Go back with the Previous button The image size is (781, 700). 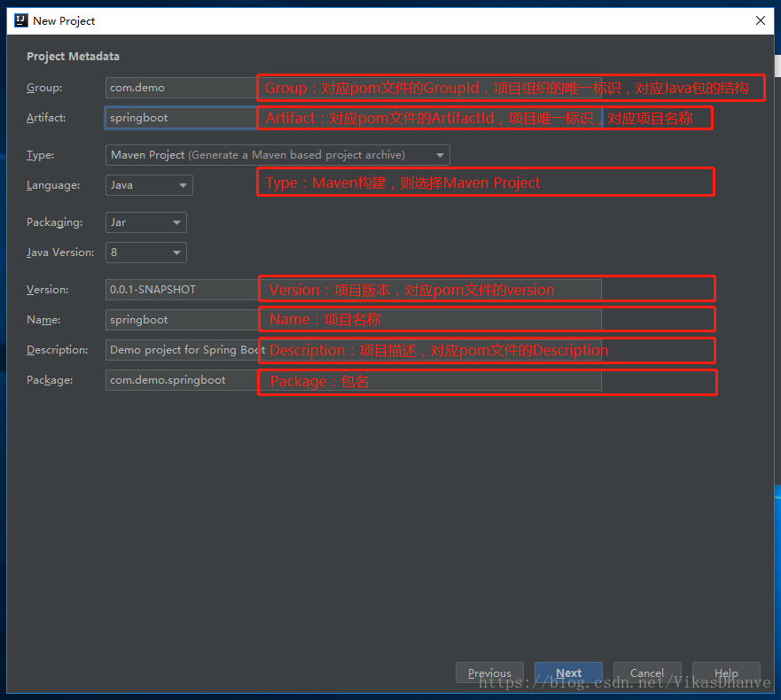click(489, 673)
